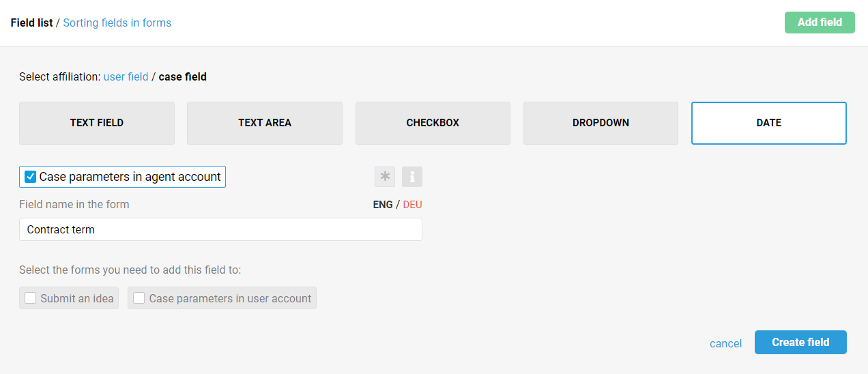This screenshot has width=868, height=374.
Task: Focus the Field name input box
Action: 220,229
